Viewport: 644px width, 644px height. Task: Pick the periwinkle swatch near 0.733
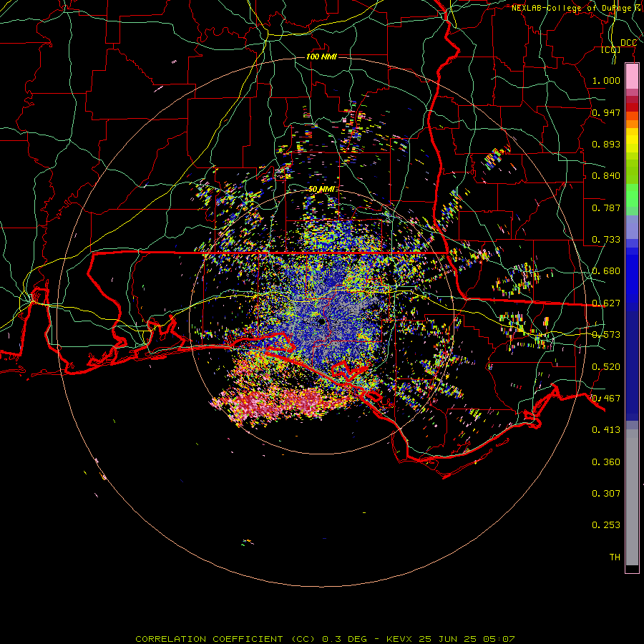632,227
